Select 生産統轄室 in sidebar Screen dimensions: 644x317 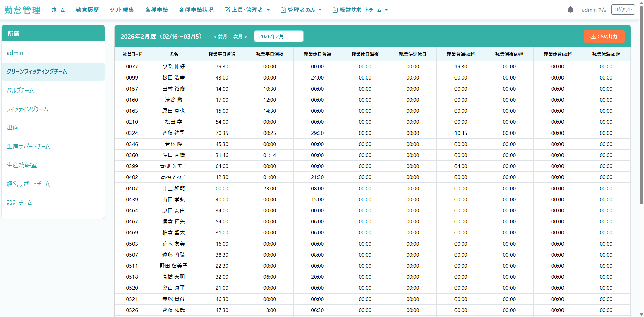(x=53, y=165)
